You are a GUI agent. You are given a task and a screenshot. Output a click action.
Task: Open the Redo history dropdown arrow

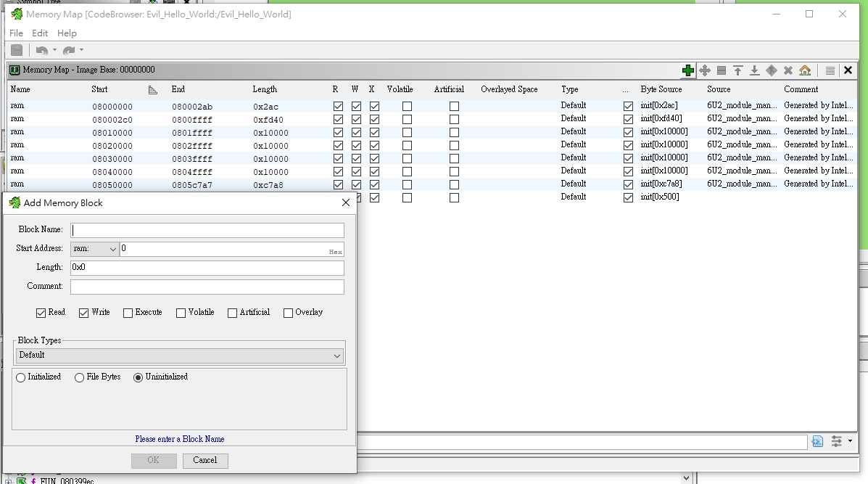pyautogui.click(x=81, y=50)
